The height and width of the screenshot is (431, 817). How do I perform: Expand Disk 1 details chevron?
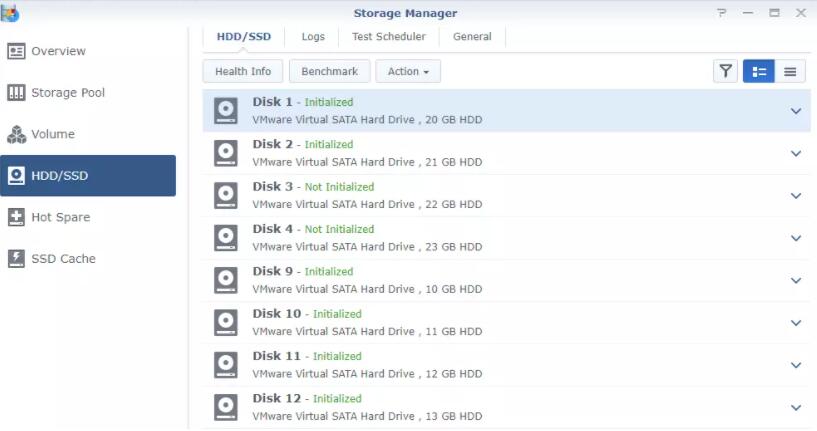pos(796,111)
